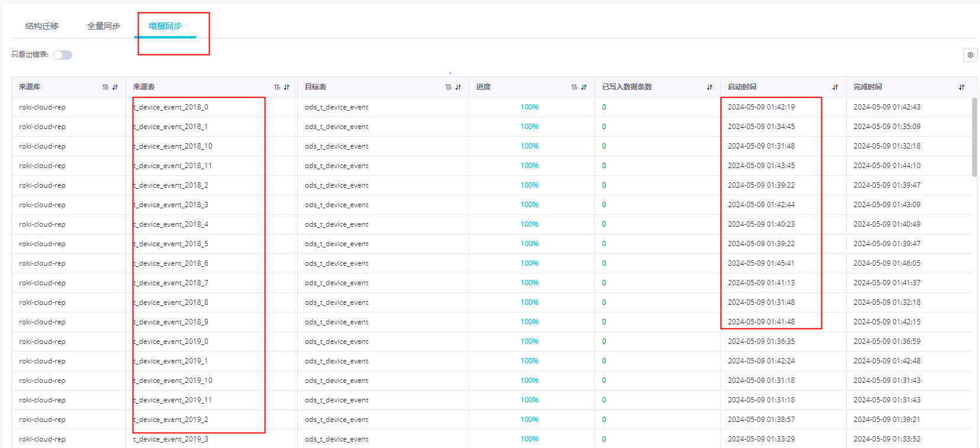Click 100% progress for t_device_event_2019_2
The height and width of the screenshot is (448, 980).
[x=529, y=420]
